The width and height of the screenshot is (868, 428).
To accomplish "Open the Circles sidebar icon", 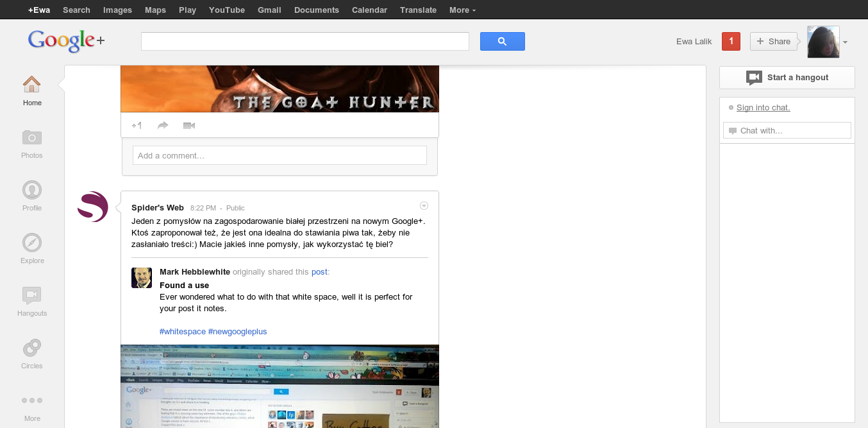I will (x=32, y=347).
